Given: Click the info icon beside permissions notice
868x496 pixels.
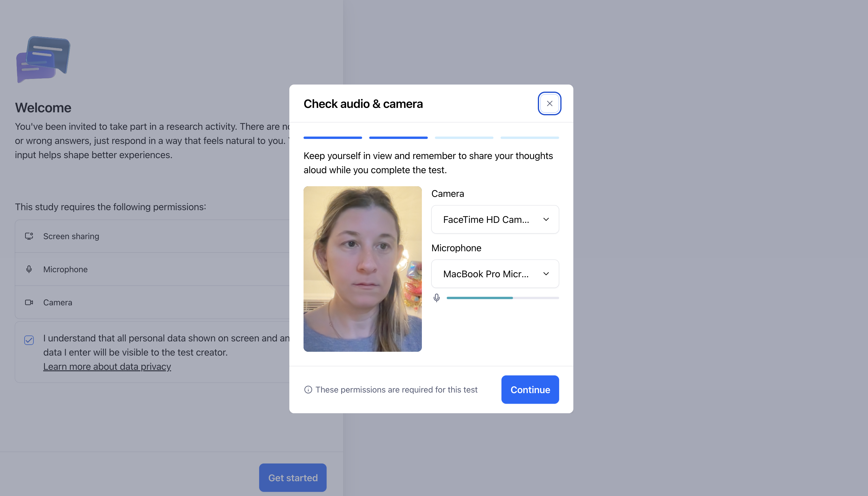Looking at the screenshot, I should tap(308, 390).
